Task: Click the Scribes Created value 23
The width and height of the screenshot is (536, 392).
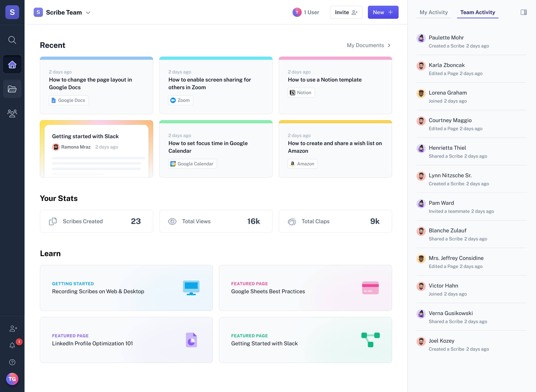Action: pos(136,221)
